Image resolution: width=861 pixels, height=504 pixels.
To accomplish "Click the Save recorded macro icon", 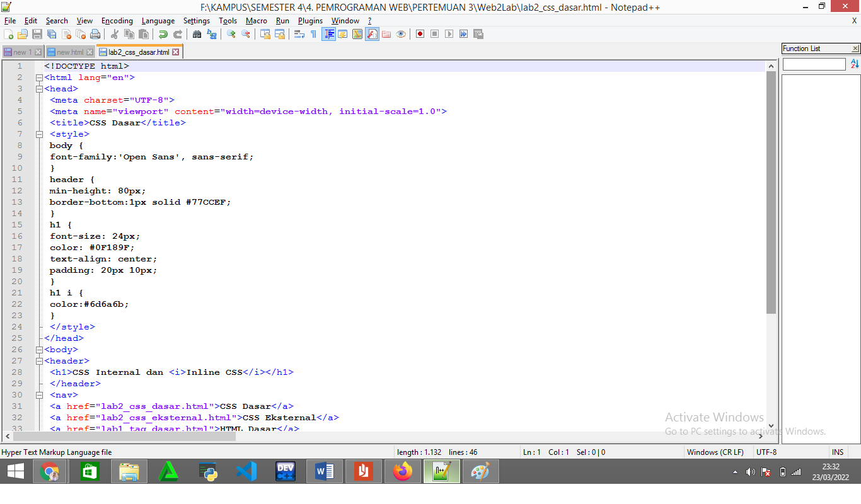I will (x=478, y=34).
